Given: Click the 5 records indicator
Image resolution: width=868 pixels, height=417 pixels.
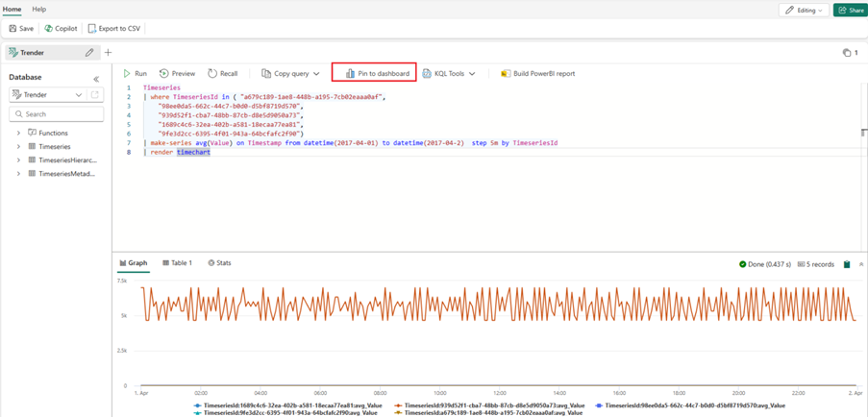Looking at the screenshot, I should click(x=815, y=264).
